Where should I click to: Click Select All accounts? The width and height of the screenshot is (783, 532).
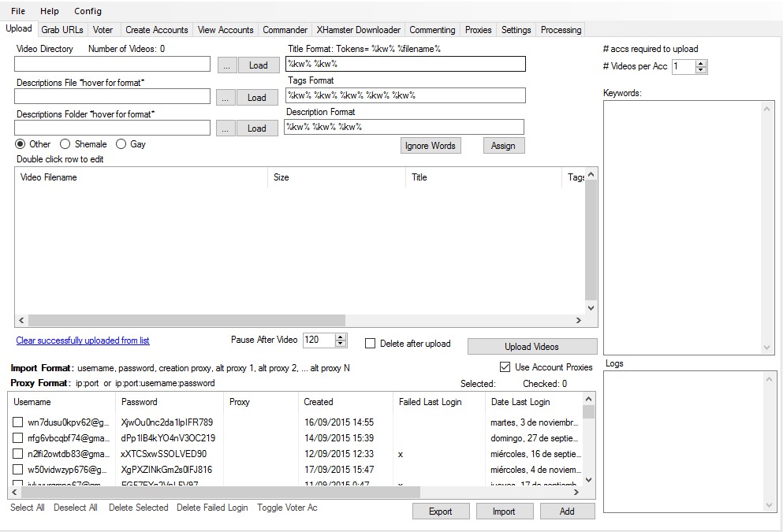click(28, 508)
